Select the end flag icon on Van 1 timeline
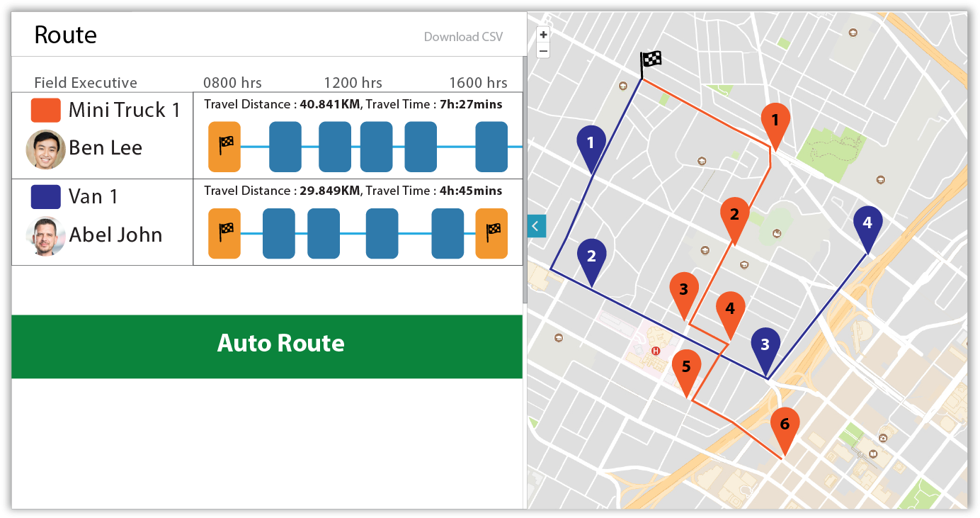Image resolution: width=980 pixels, height=518 pixels. (x=491, y=233)
